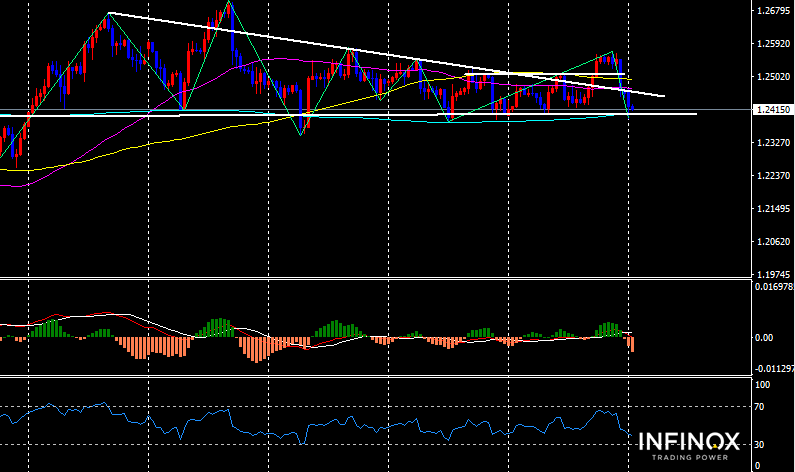The image size is (795, 472).
Task: Click the 1.23270 price axis label
Action: click(773, 143)
